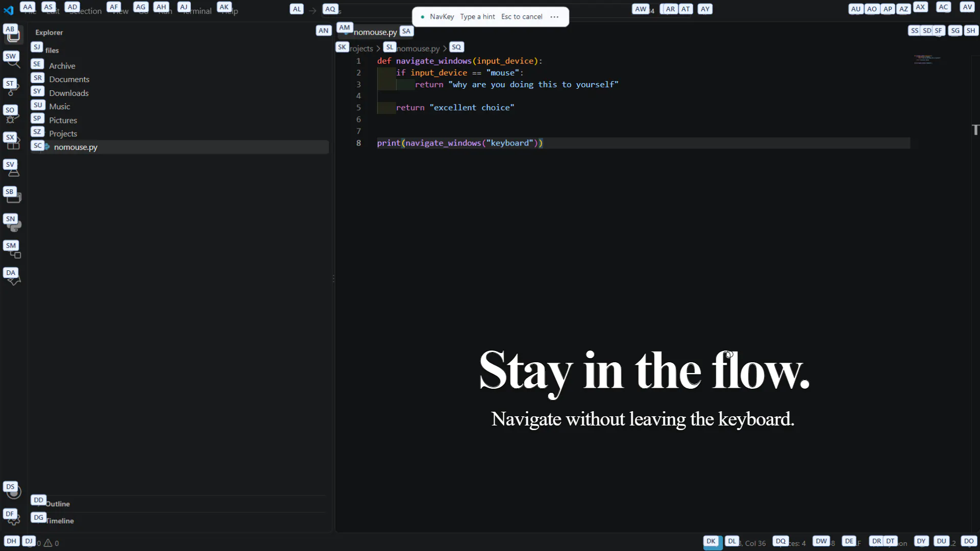This screenshot has width=980, height=551.
Task: Open the Terminal menu
Action: tap(197, 11)
